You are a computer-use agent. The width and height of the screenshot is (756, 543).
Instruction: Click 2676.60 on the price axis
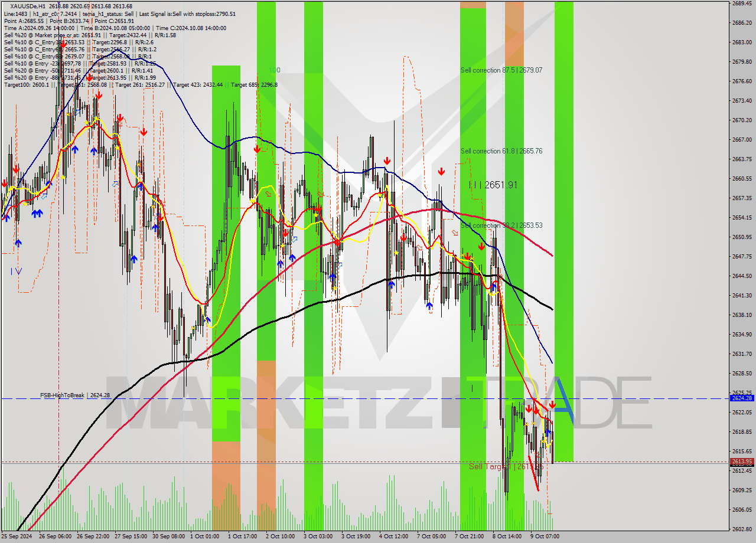click(x=741, y=81)
